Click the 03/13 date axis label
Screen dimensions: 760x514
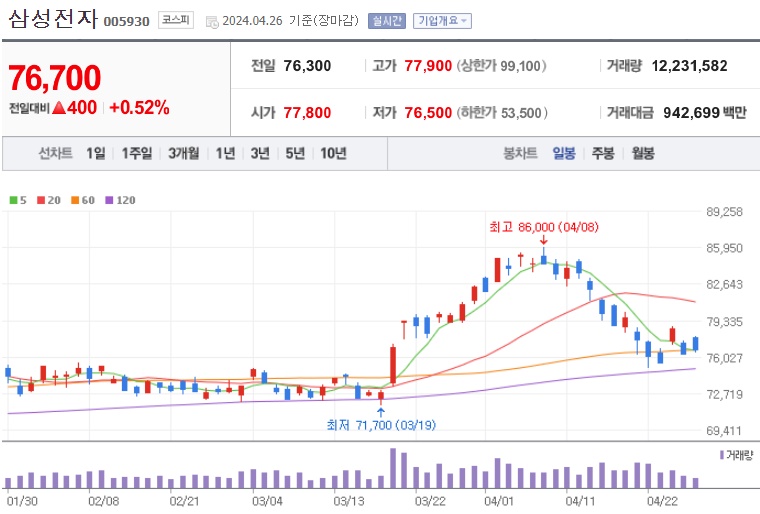(348, 501)
